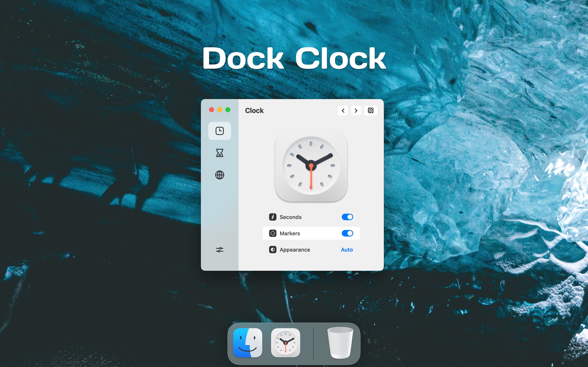The image size is (588, 367).
Task: Disable the Markers switch
Action: (x=347, y=233)
